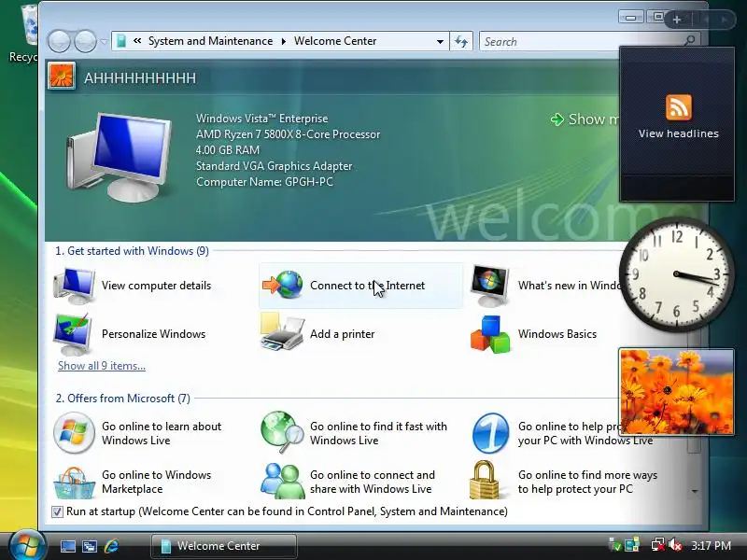The width and height of the screenshot is (747, 560).
Task: Click Show more details link
Action: click(x=586, y=119)
